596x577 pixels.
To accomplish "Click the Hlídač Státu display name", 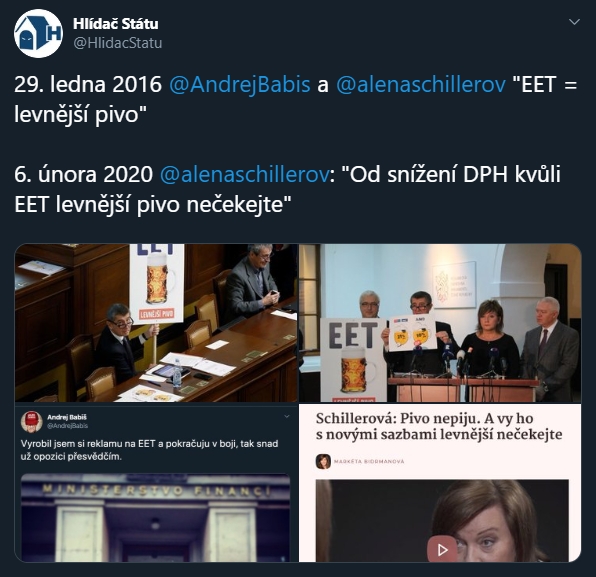I will (116, 24).
